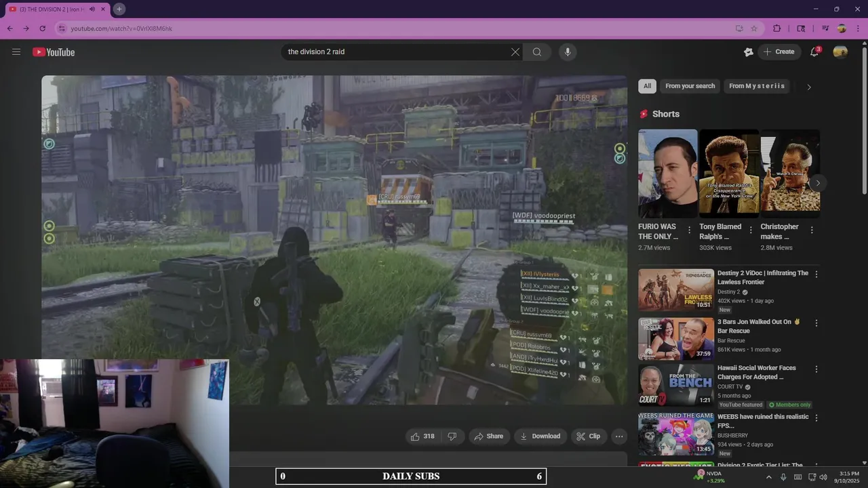The height and width of the screenshot is (488, 868).
Task: Go to YouTube home via logo
Action: tap(54, 52)
